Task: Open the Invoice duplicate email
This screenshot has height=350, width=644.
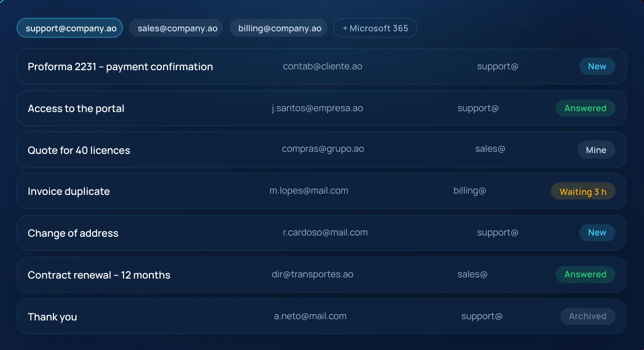Action: (x=322, y=191)
